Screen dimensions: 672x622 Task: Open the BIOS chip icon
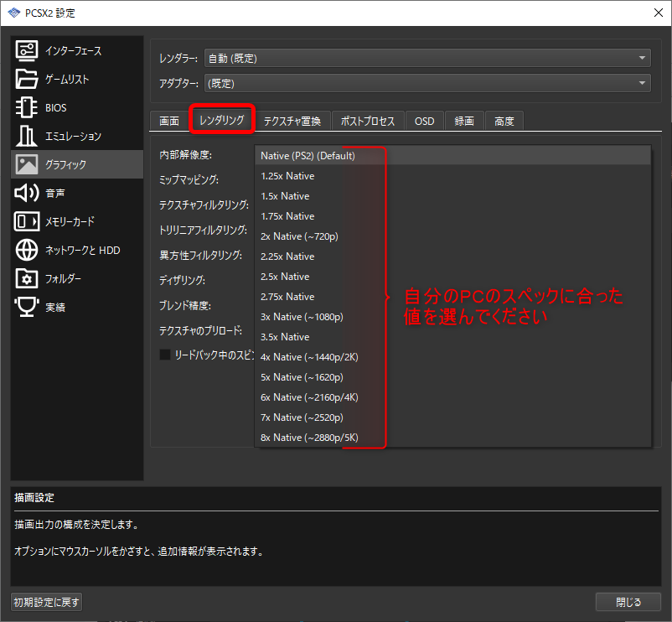(x=27, y=107)
